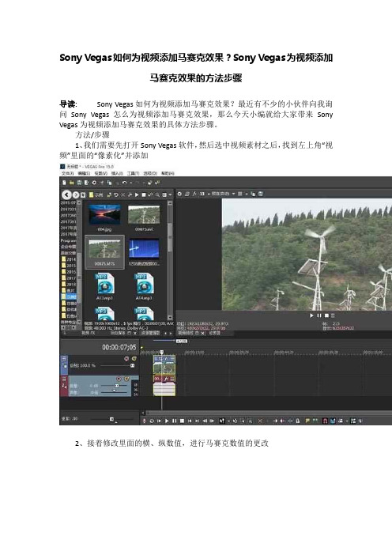Stop preview in explorer toolbar
This screenshot has height=555, width=392.
[x=144, y=194]
